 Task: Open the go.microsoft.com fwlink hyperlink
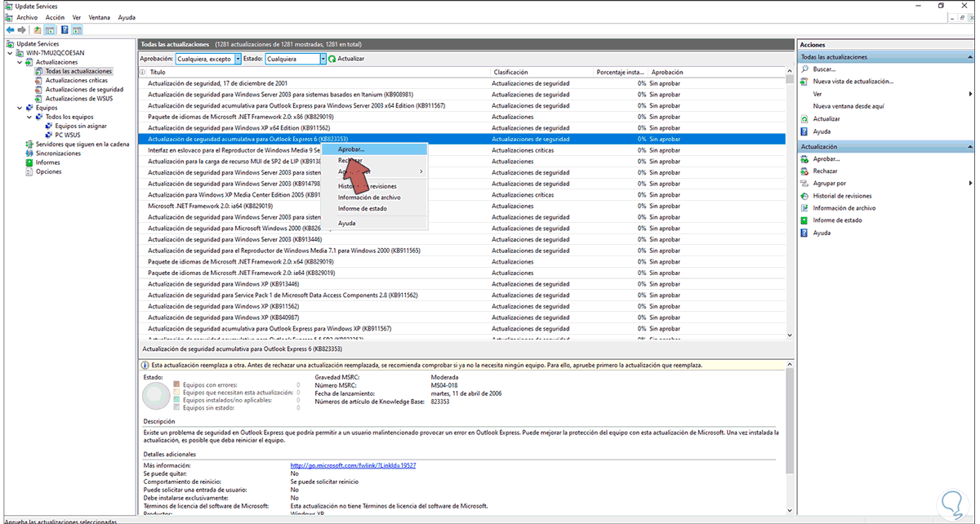(353, 465)
